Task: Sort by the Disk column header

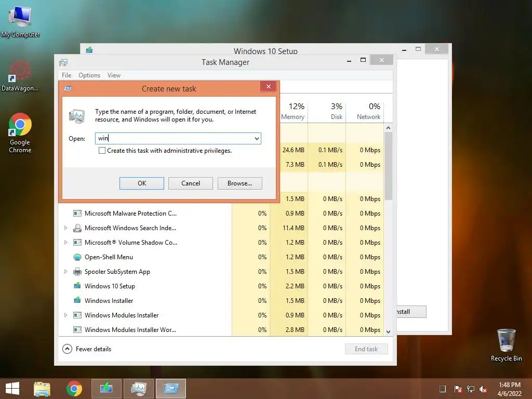Action: click(x=327, y=111)
